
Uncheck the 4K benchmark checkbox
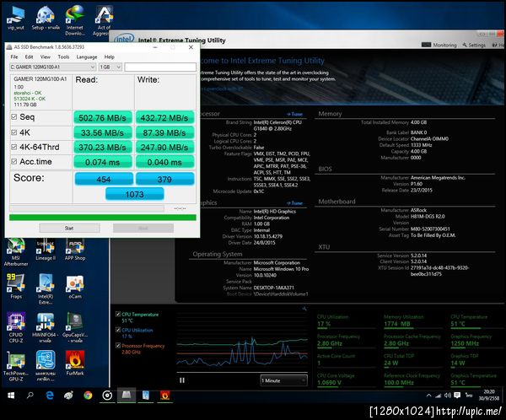(x=14, y=132)
